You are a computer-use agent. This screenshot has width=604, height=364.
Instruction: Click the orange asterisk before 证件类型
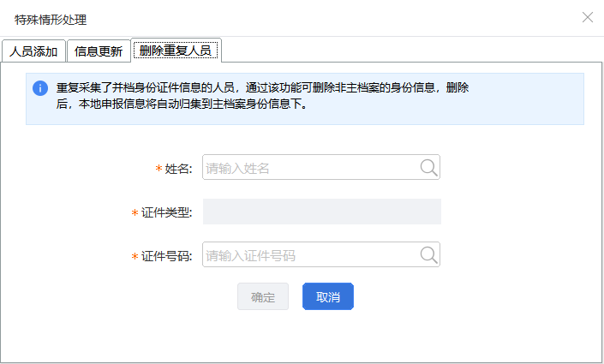point(135,212)
